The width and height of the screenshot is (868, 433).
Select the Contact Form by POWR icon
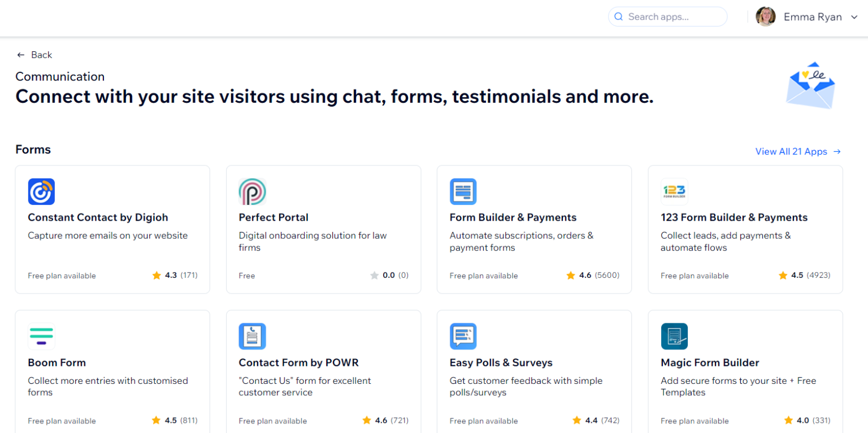click(x=253, y=336)
